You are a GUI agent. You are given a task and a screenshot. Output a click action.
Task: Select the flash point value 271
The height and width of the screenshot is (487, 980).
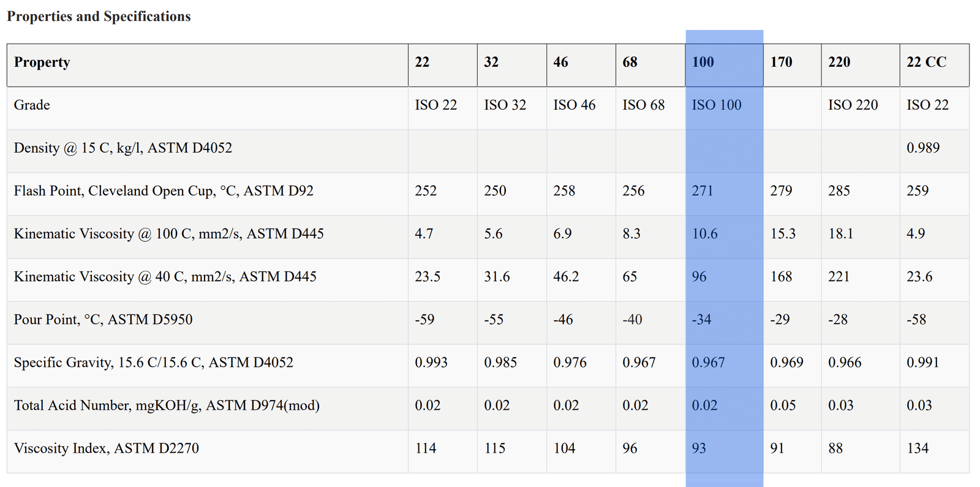pos(703,191)
